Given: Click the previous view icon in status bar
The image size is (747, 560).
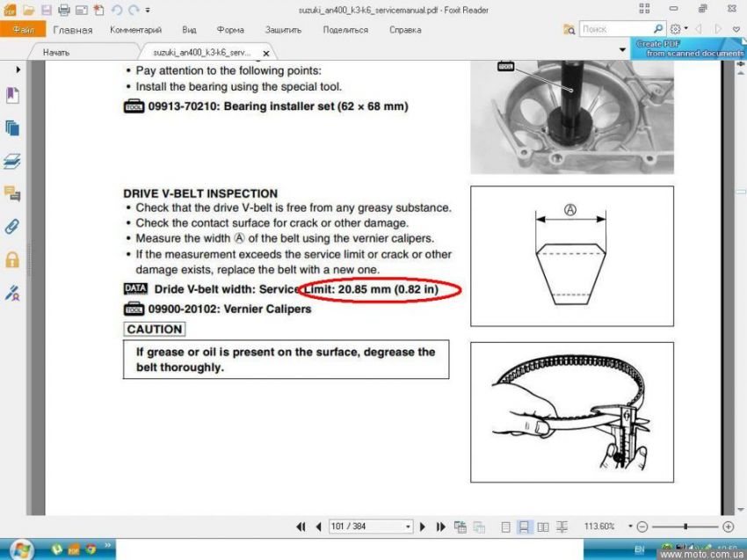Looking at the screenshot, I should click(x=461, y=527).
